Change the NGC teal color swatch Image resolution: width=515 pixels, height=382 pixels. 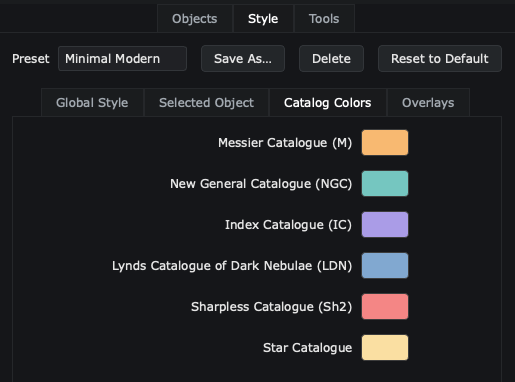[385, 184]
